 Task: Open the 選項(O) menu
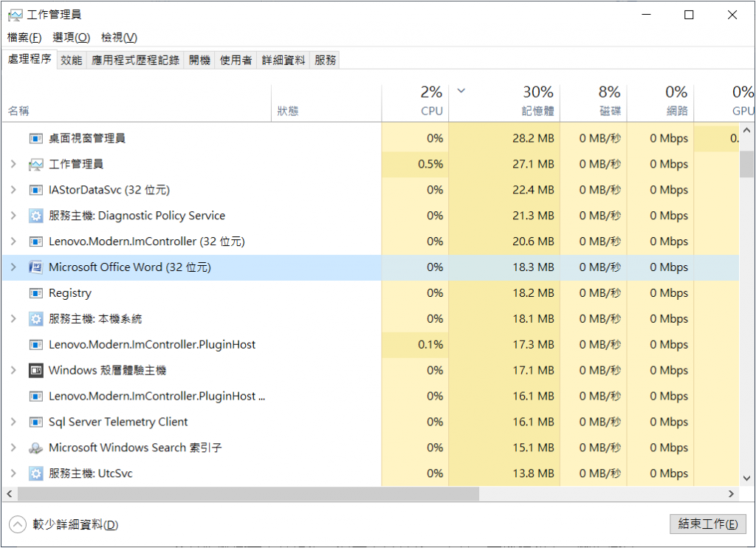(72, 38)
